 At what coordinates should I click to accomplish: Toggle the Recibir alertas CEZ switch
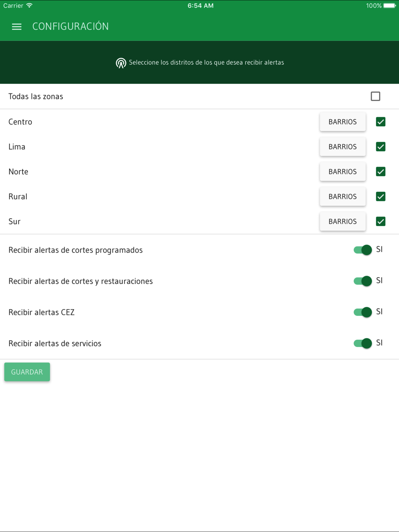click(x=363, y=312)
